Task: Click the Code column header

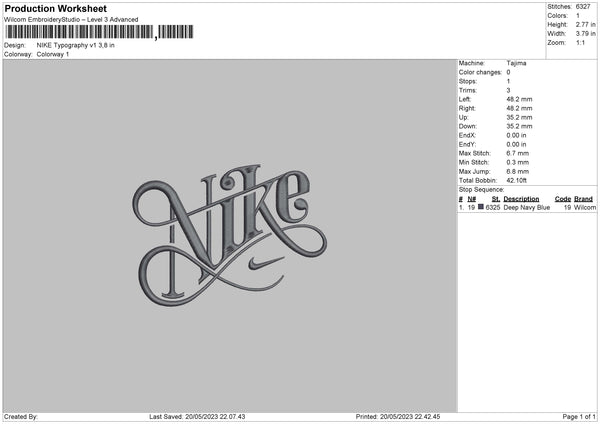Action: tap(563, 199)
